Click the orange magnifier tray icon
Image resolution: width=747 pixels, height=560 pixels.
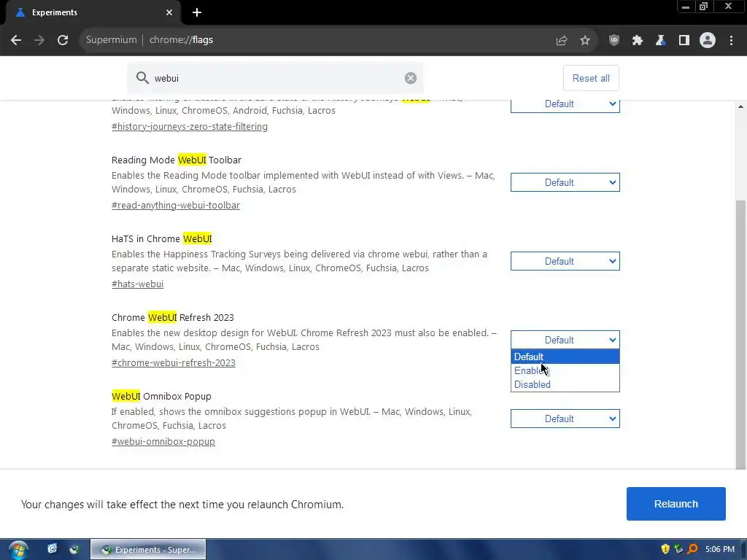click(x=692, y=549)
